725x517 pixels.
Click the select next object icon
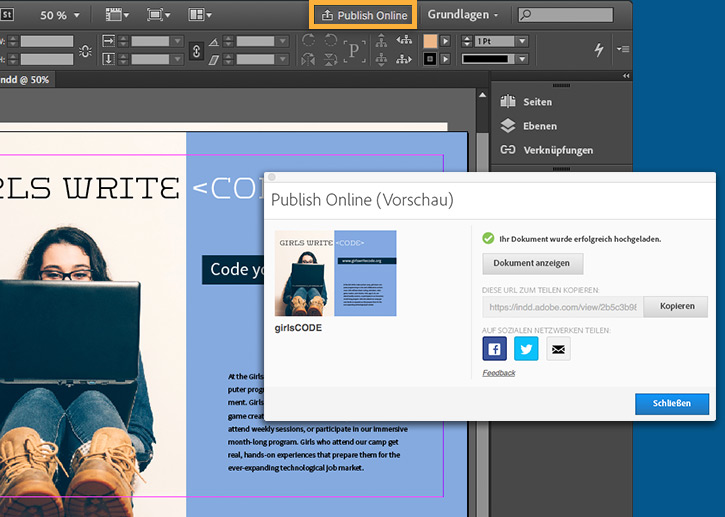tap(404, 59)
